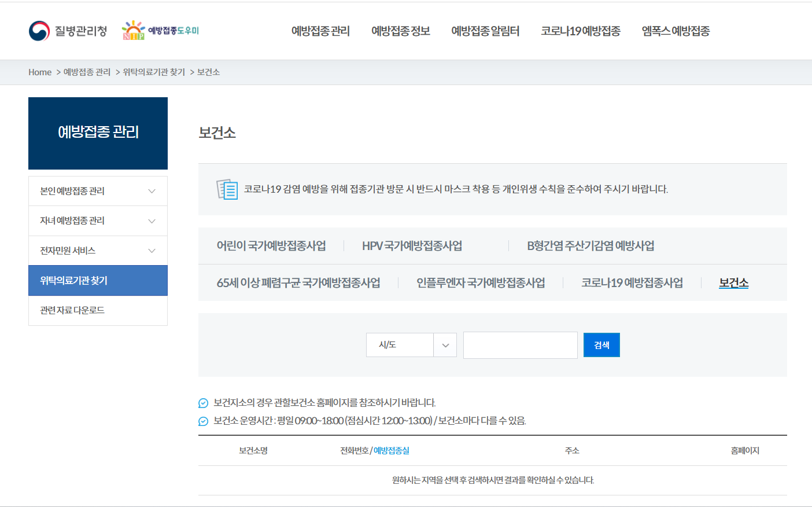Click the 예방접종도우미 NIP logo
The image size is (812, 507).
tap(160, 30)
